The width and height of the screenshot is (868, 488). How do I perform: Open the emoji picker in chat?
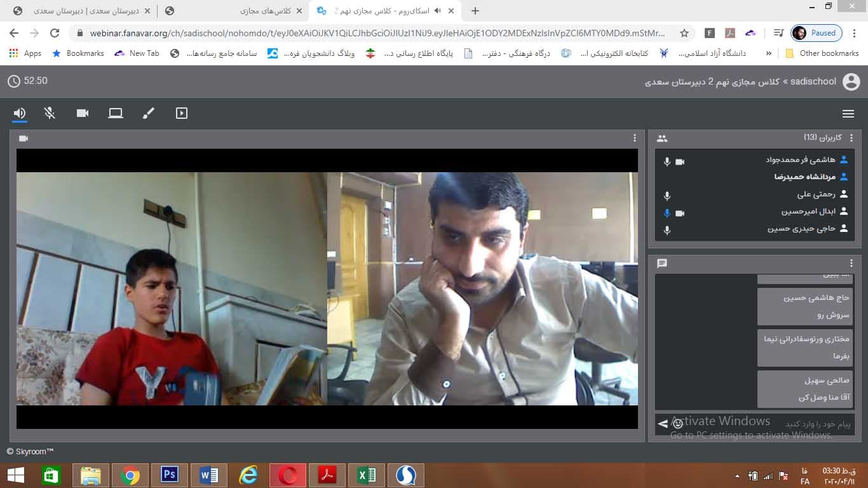(x=677, y=423)
